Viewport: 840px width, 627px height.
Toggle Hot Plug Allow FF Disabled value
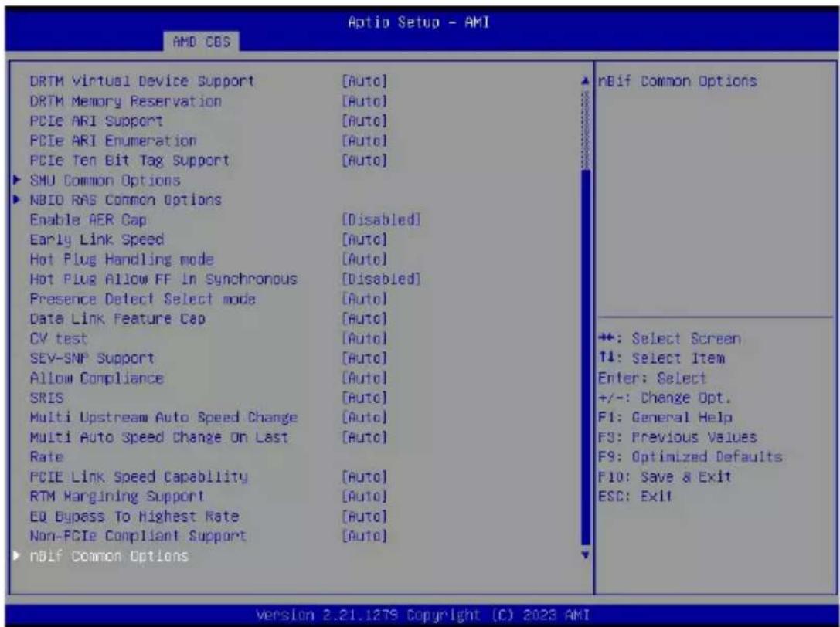coord(381,279)
